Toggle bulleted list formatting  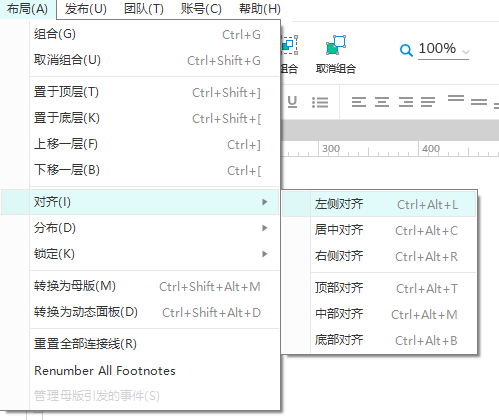click(x=320, y=102)
